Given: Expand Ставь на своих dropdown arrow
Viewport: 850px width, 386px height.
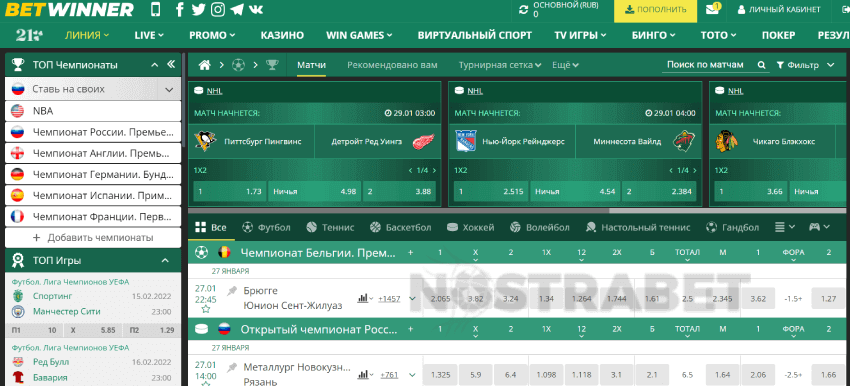Looking at the screenshot, I should click(169, 89).
